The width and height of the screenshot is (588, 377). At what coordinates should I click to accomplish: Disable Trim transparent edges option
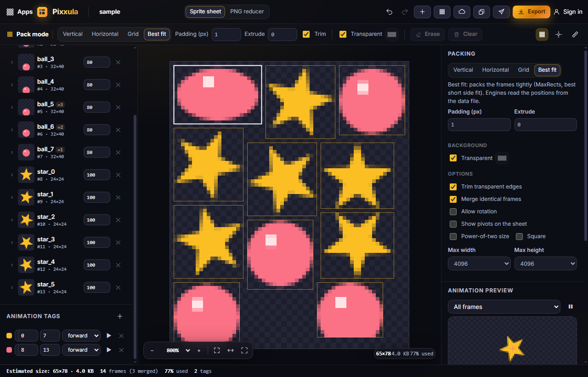pos(453,187)
